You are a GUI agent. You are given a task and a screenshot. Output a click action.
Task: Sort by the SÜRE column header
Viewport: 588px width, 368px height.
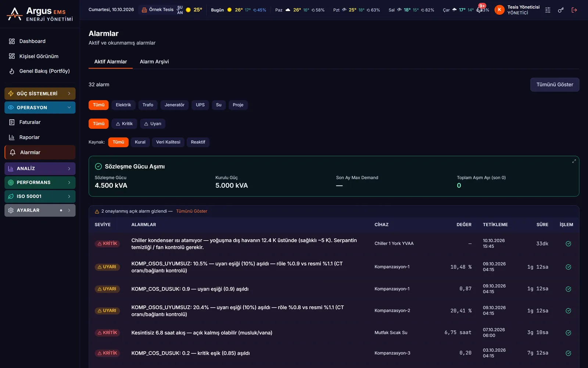tap(542, 224)
